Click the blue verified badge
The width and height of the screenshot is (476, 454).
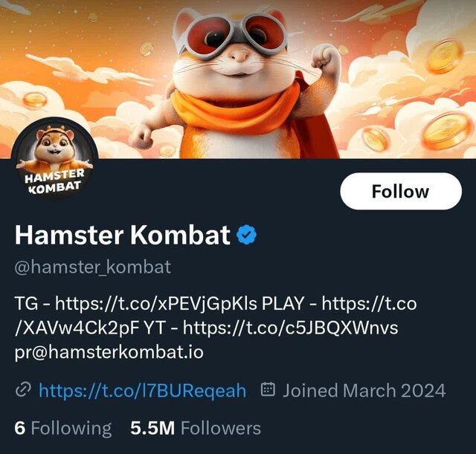point(246,236)
